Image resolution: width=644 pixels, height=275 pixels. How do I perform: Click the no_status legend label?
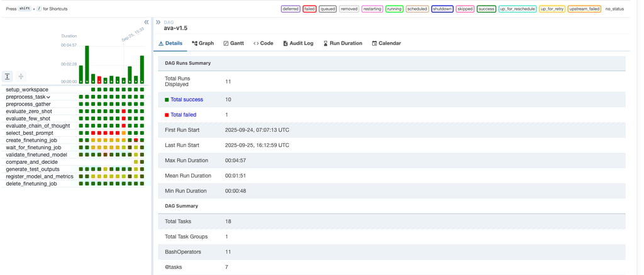click(x=614, y=9)
